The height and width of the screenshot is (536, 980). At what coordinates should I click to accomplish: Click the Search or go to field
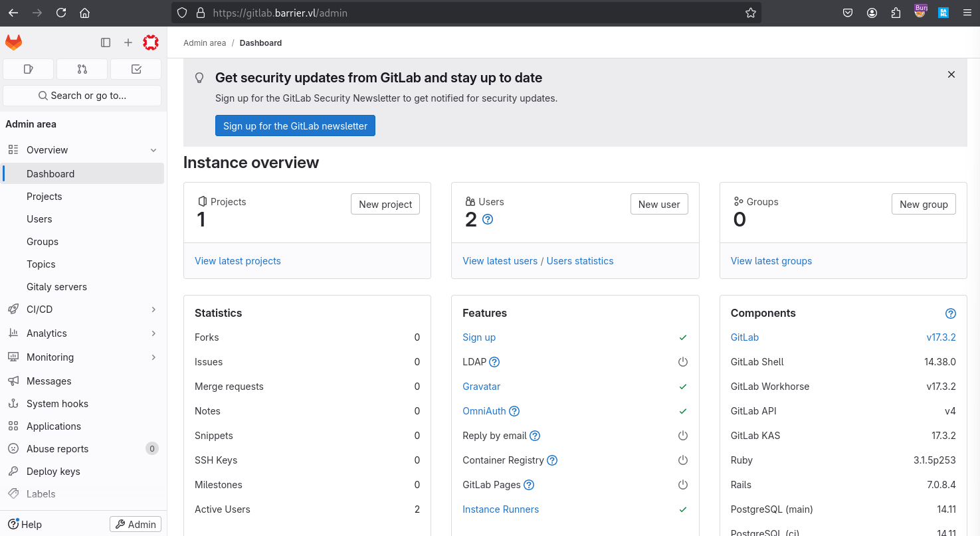tap(82, 96)
